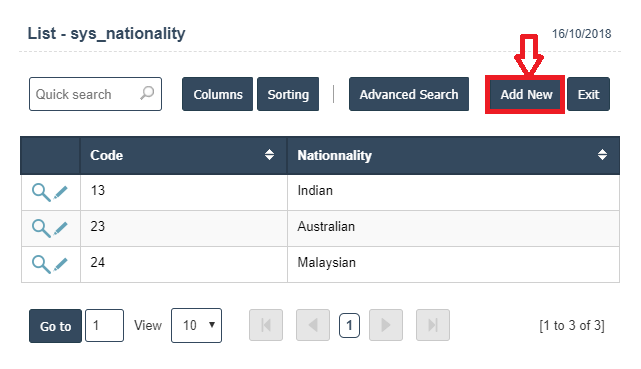Sort by Code column arrows
Viewport: 641px width, 369px height.
click(269, 155)
